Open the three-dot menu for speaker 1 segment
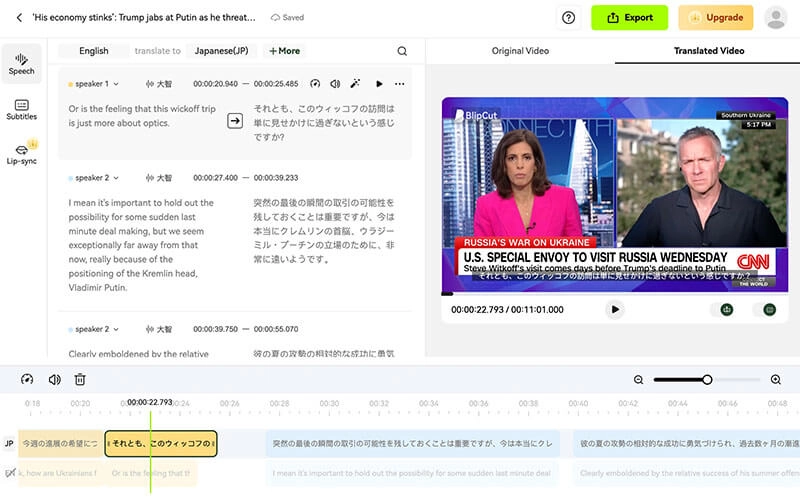The image size is (800, 497). click(x=399, y=84)
